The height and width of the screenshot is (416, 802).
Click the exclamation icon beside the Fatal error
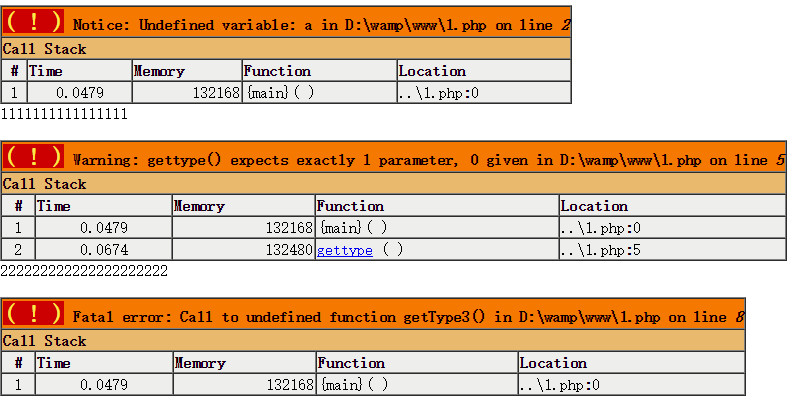34,314
